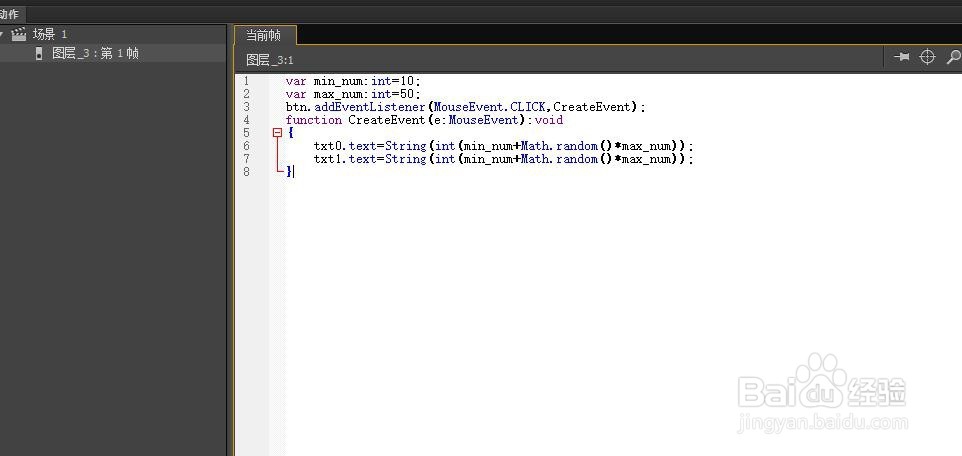The width and height of the screenshot is (962, 456).
Task: Click line number 2 in the gutter
Action: tap(246, 94)
